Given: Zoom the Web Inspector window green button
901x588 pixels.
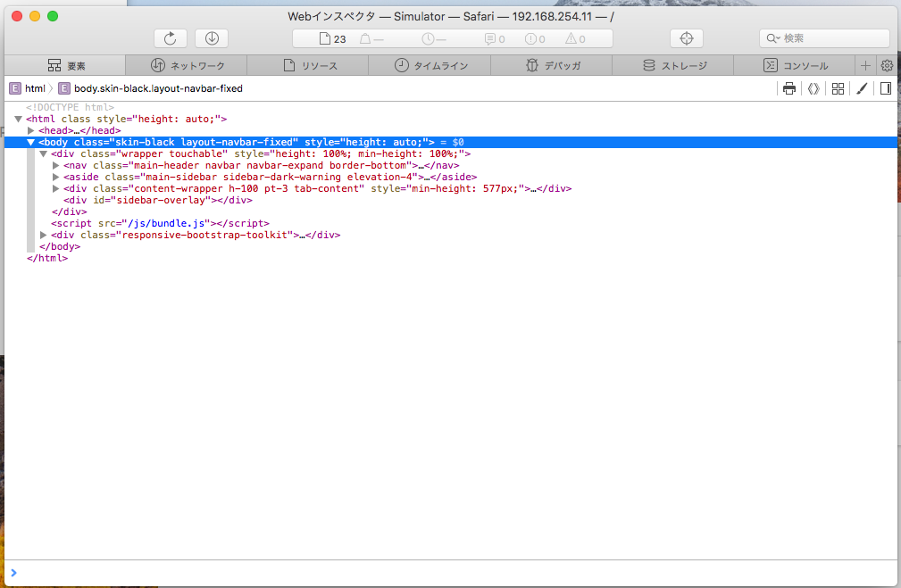Looking at the screenshot, I should 53,16.
